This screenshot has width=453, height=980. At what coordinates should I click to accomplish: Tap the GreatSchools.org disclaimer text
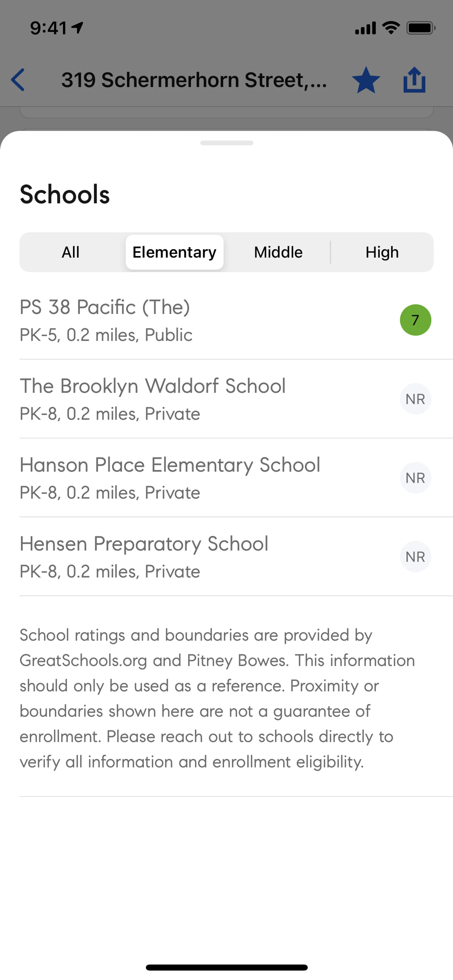coord(217,699)
